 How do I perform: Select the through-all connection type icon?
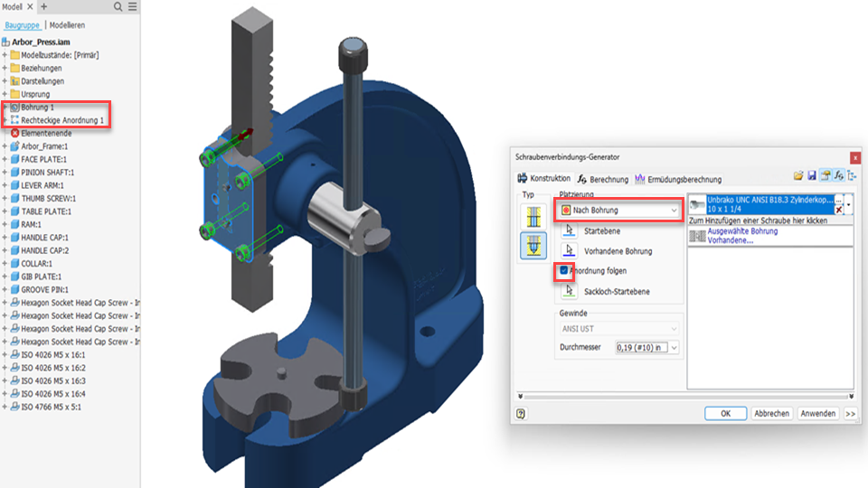533,216
